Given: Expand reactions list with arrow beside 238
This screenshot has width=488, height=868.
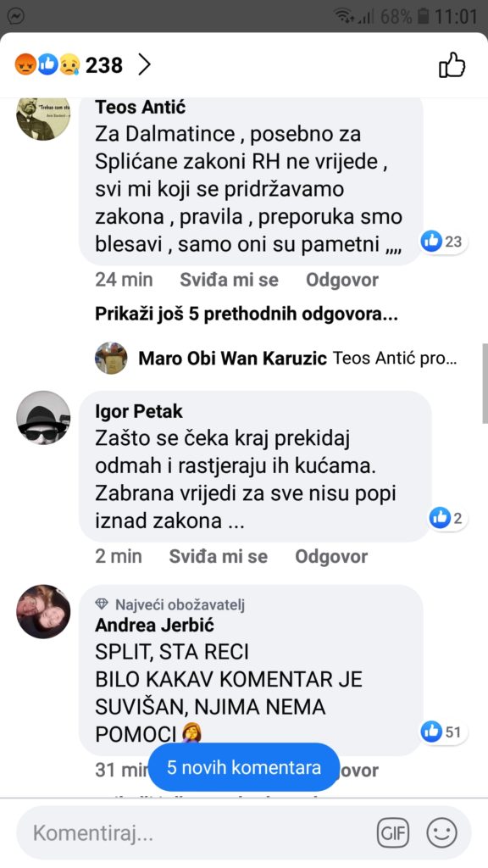Looking at the screenshot, I should click(x=144, y=65).
